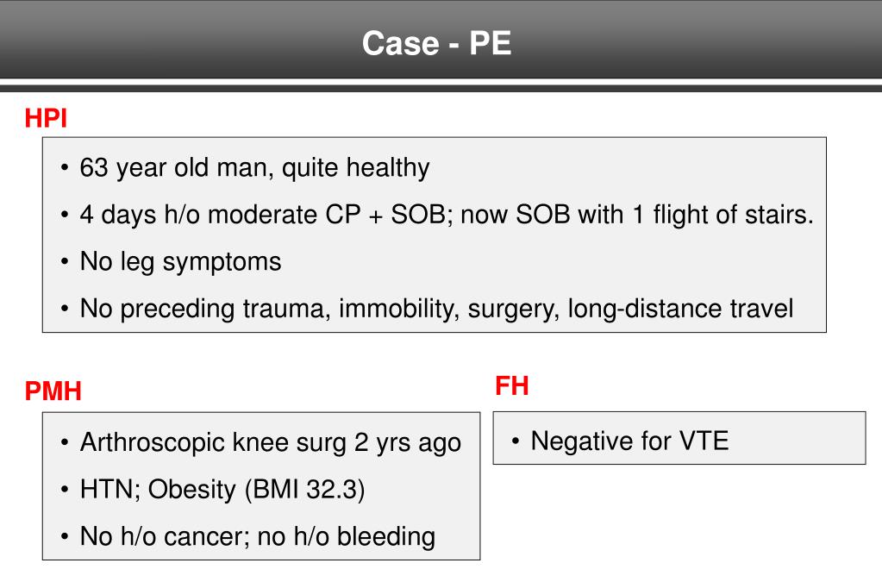Click the bullet before 'Negative for VTE'
The width and height of the screenshot is (882, 588).
click(x=516, y=441)
